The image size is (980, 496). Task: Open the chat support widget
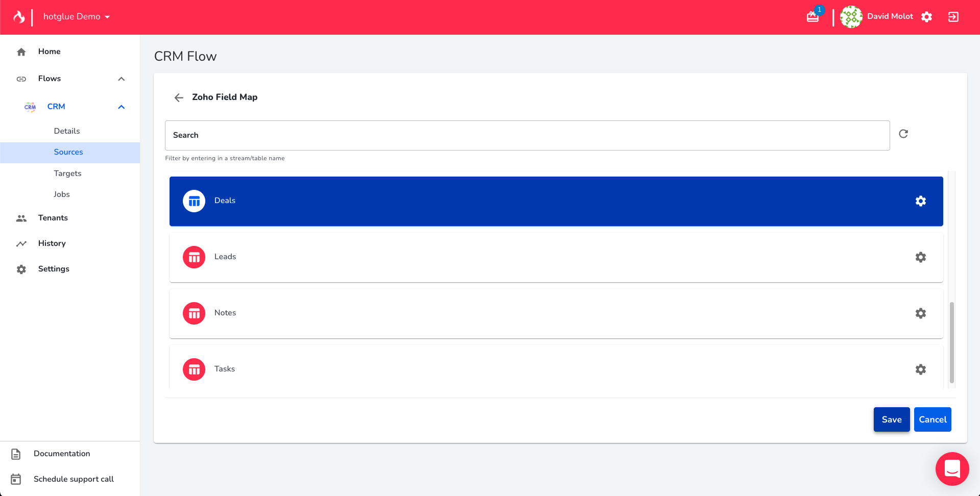(952, 468)
